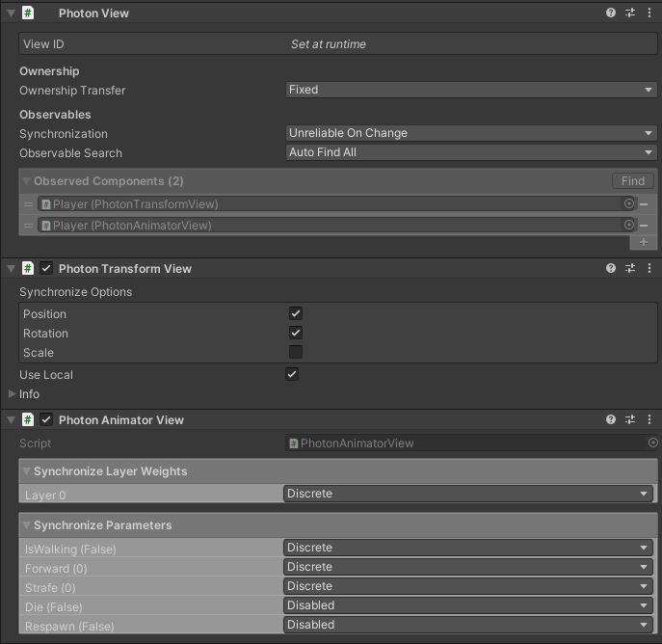
Task: Collapse the Photon Animator View component
Action: pyautogui.click(x=12, y=419)
